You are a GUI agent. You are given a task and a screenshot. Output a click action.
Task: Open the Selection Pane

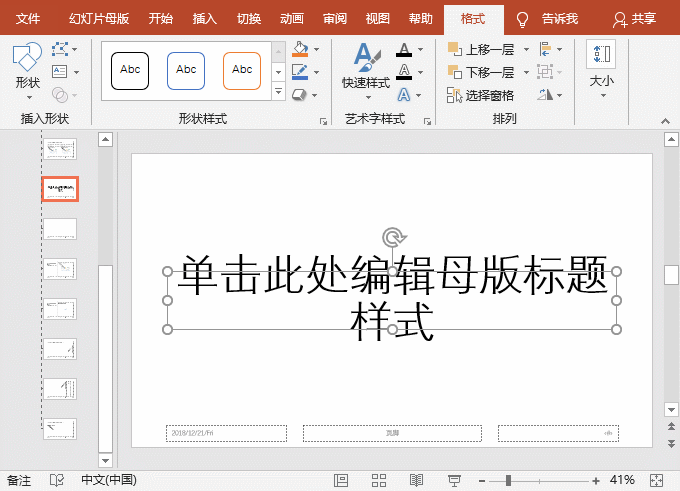481,96
